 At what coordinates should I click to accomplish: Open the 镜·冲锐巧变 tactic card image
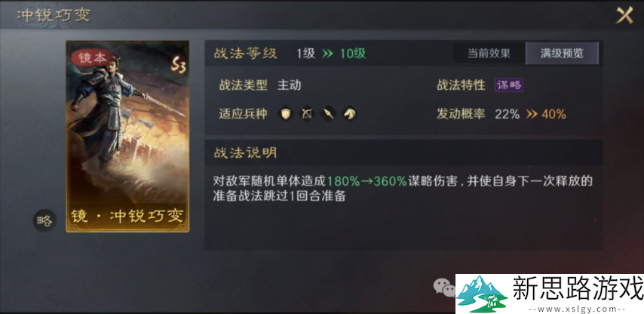point(127,137)
